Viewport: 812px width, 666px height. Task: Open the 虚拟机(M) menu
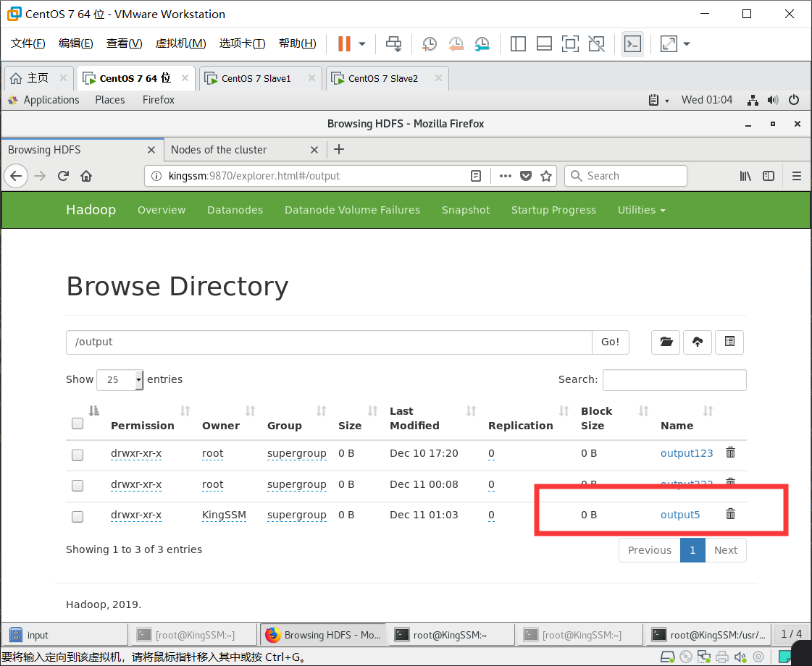click(x=181, y=43)
